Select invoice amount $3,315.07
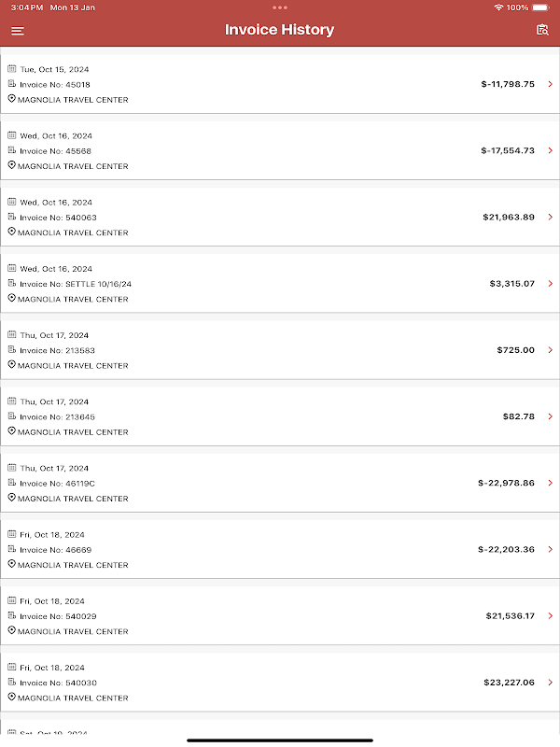 (511, 284)
